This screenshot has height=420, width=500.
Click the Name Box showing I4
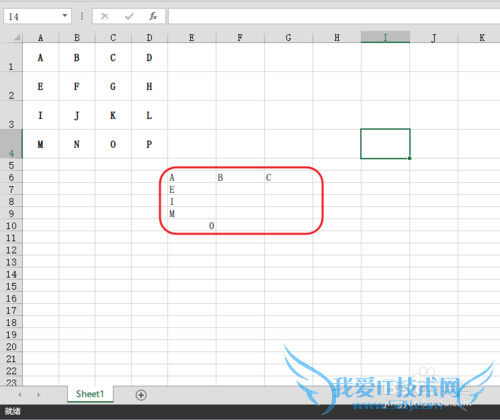click(x=37, y=16)
